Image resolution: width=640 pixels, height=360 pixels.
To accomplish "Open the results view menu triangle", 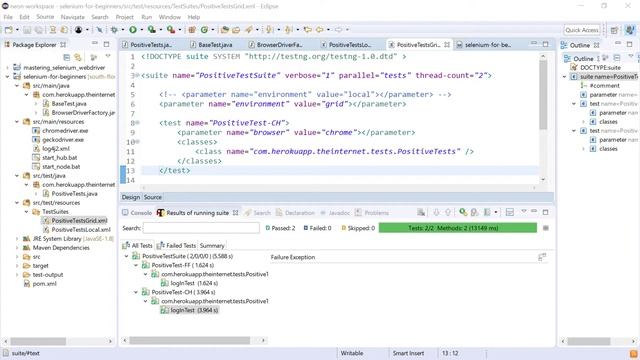I will coord(524,211).
